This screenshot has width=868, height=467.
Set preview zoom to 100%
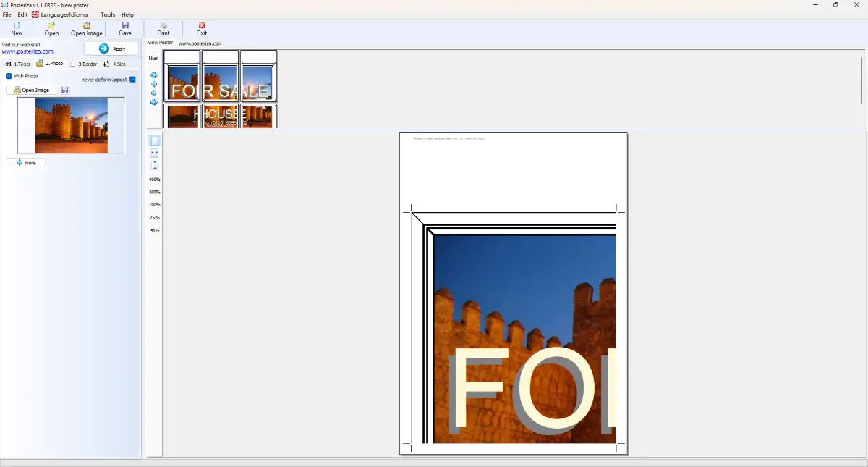(x=153, y=205)
